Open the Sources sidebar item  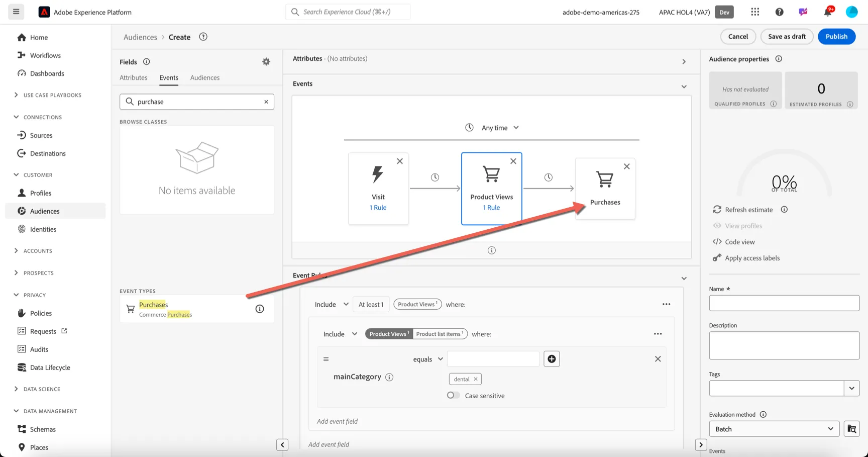(x=41, y=135)
